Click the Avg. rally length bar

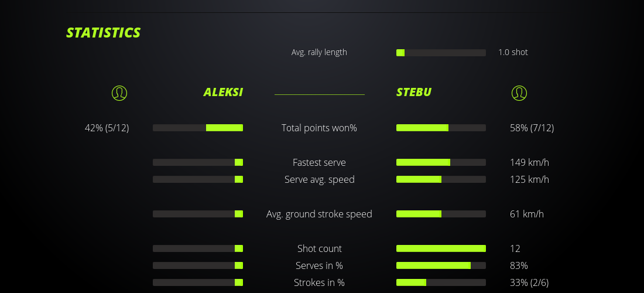coord(441,53)
